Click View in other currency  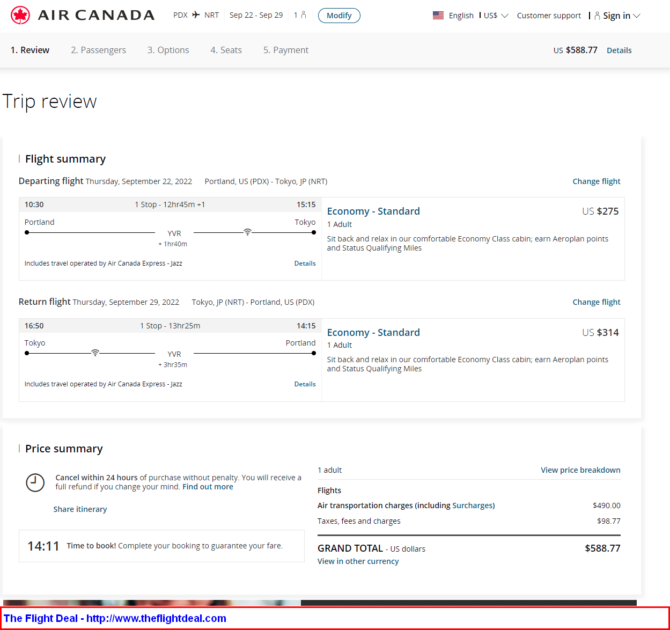click(358, 561)
